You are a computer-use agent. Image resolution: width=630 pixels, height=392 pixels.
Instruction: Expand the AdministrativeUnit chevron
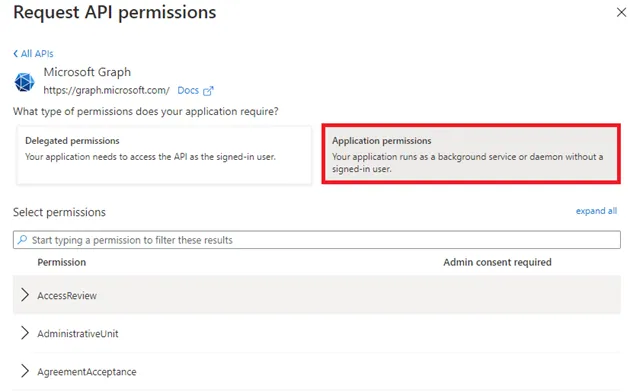(25, 333)
